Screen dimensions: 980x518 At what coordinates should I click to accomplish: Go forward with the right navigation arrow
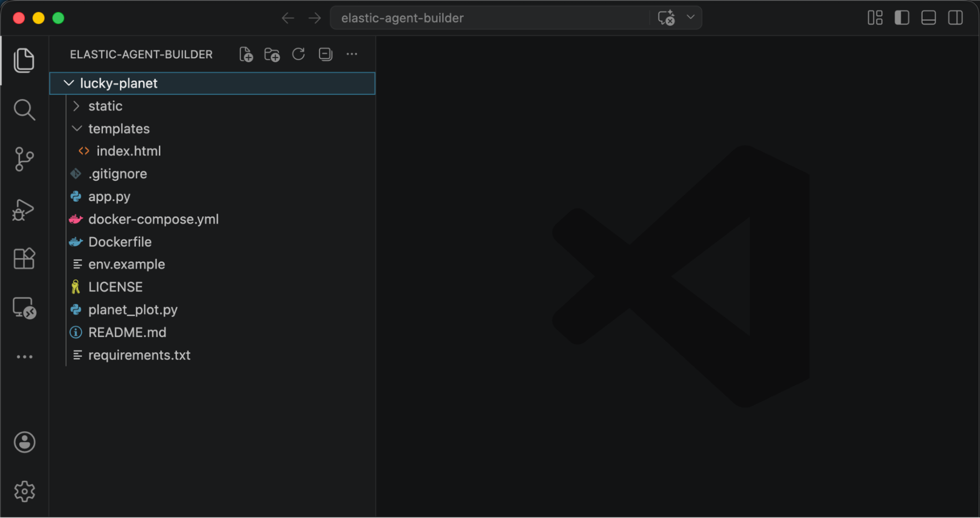[315, 18]
